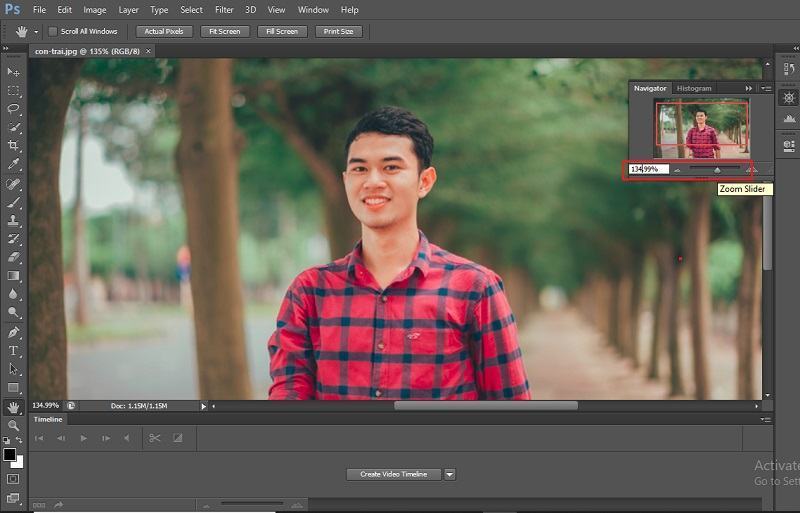This screenshot has height=513, width=800.
Task: Open the 3D menu
Action: 251,10
